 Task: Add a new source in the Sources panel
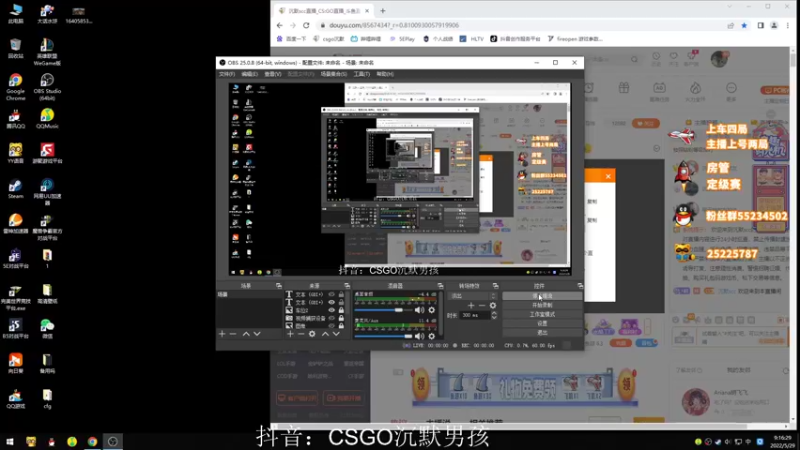tap(290, 334)
